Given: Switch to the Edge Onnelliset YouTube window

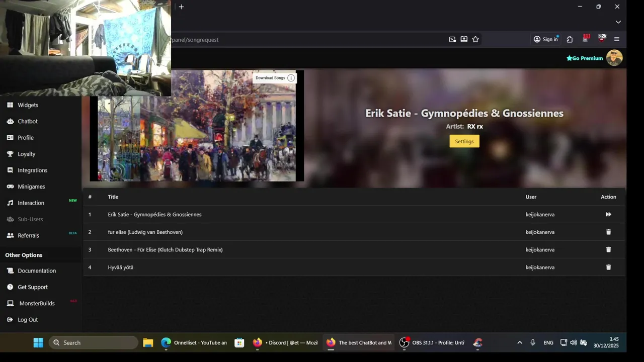Looking at the screenshot, I should (x=194, y=342).
